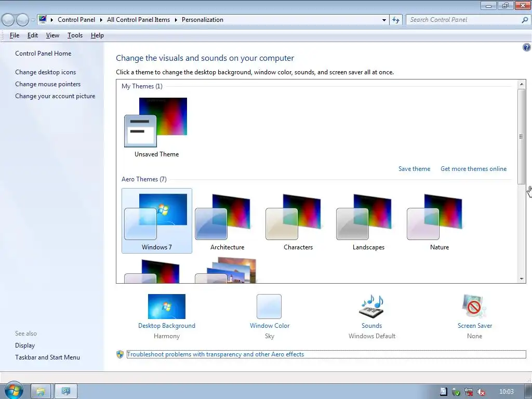Apply the Windows 7 Aero theme
The height and width of the screenshot is (399, 532).
[156, 220]
